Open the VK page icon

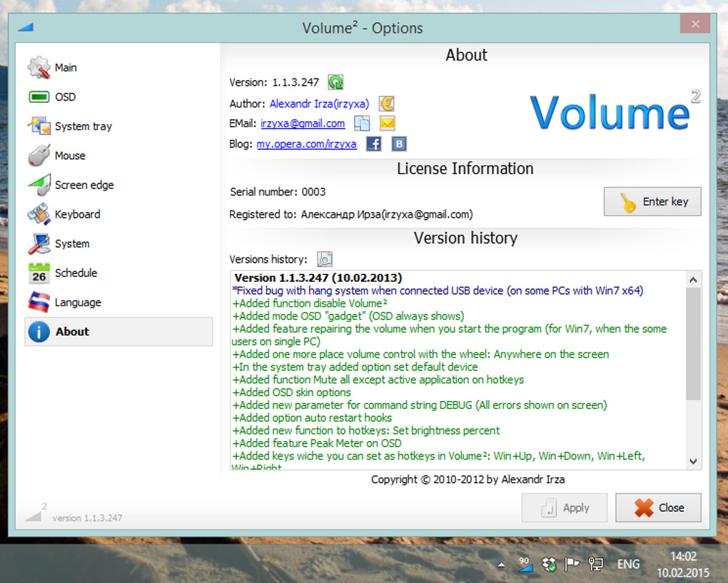399,144
